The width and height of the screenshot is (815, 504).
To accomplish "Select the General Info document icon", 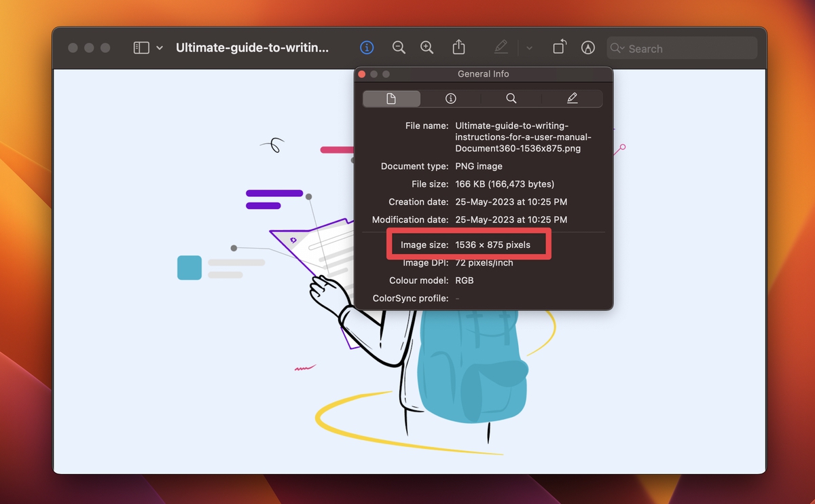I will point(391,98).
